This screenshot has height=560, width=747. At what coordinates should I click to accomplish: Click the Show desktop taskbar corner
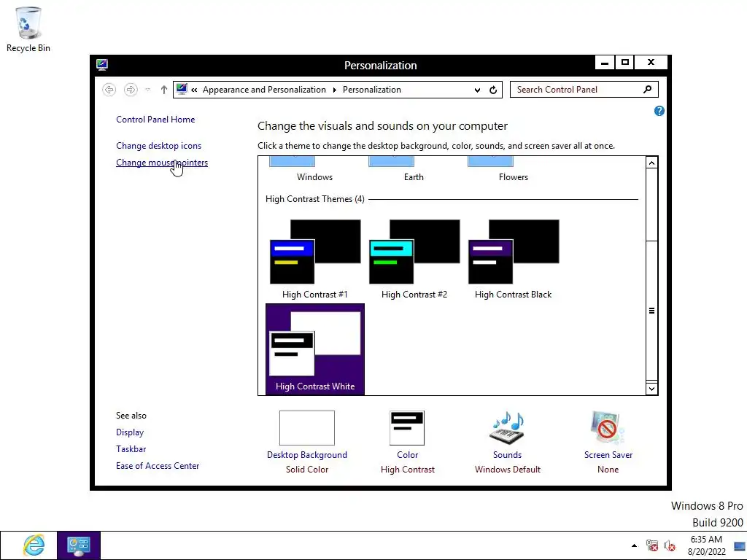[740, 545]
